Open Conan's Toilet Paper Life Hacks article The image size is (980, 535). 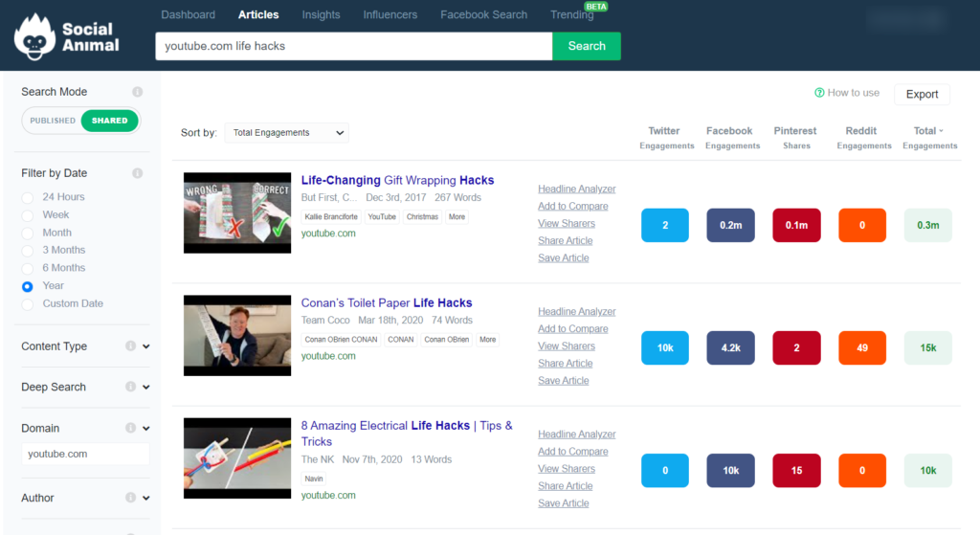coord(387,302)
